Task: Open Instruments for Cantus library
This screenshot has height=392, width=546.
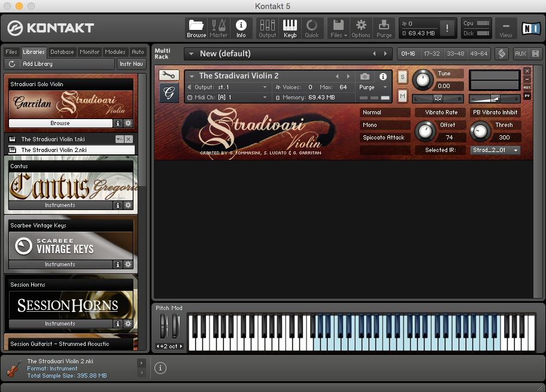Action: click(x=60, y=205)
